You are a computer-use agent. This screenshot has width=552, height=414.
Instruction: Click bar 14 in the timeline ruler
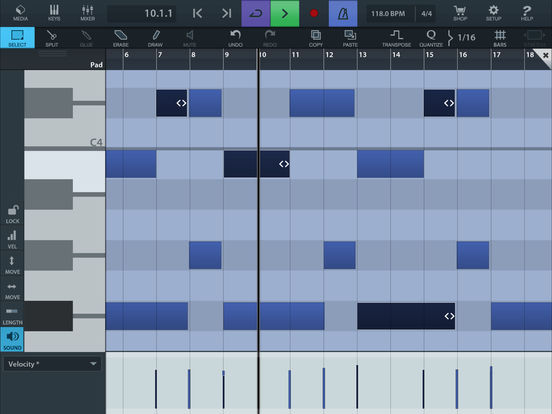396,55
